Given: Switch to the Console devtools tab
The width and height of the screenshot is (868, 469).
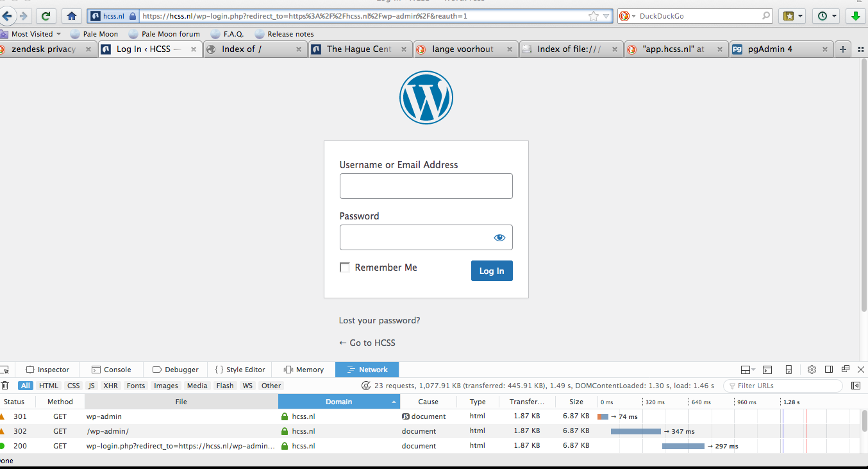Looking at the screenshot, I should [x=112, y=370].
